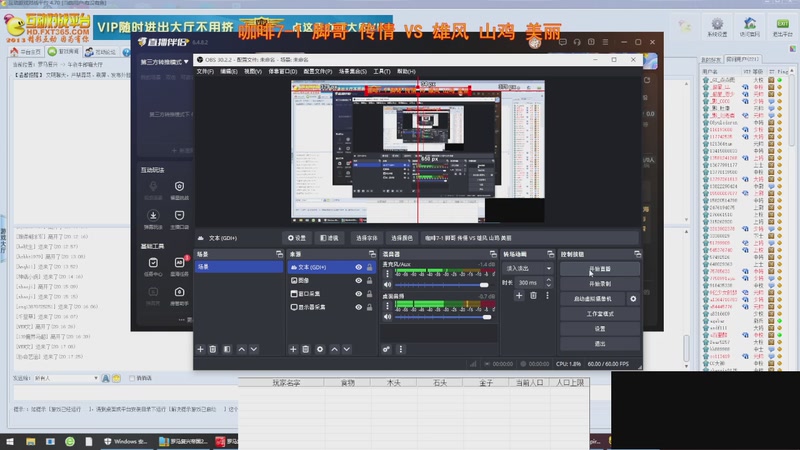Move source down in Sources panel
800x450 pixels.
click(x=346, y=349)
